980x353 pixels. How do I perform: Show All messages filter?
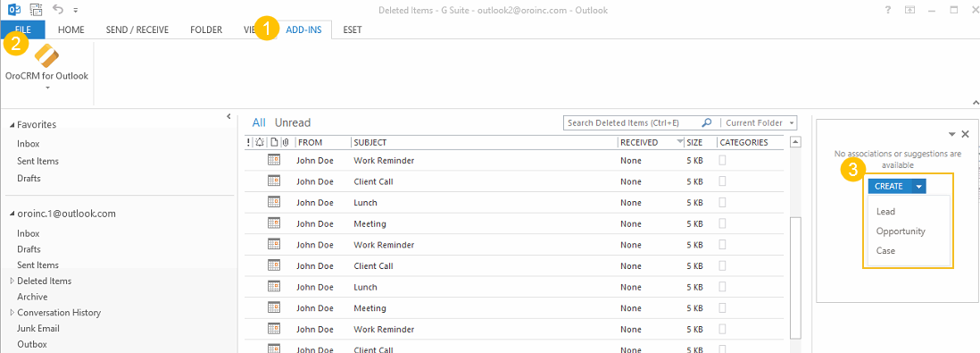click(259, 122)
